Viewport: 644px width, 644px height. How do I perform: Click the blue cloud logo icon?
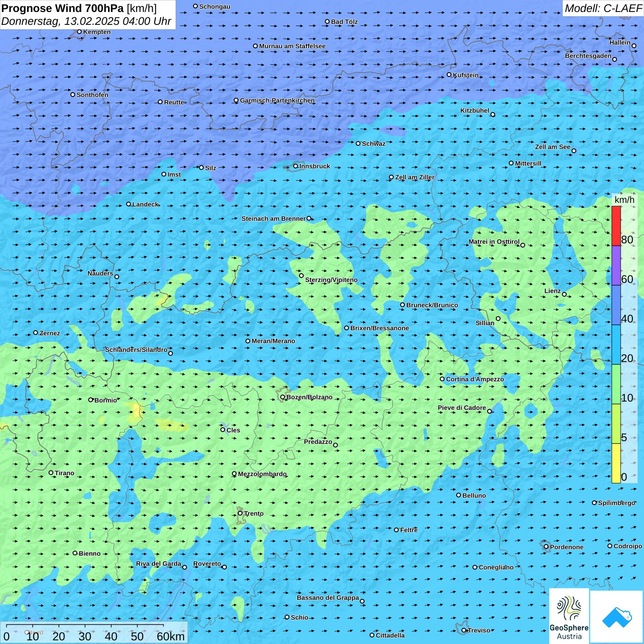point(617,617)
